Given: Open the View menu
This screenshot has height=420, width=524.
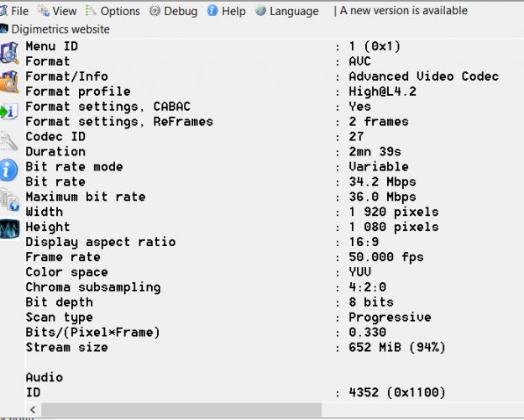Looking at the screenshot, I should point(57,11).
